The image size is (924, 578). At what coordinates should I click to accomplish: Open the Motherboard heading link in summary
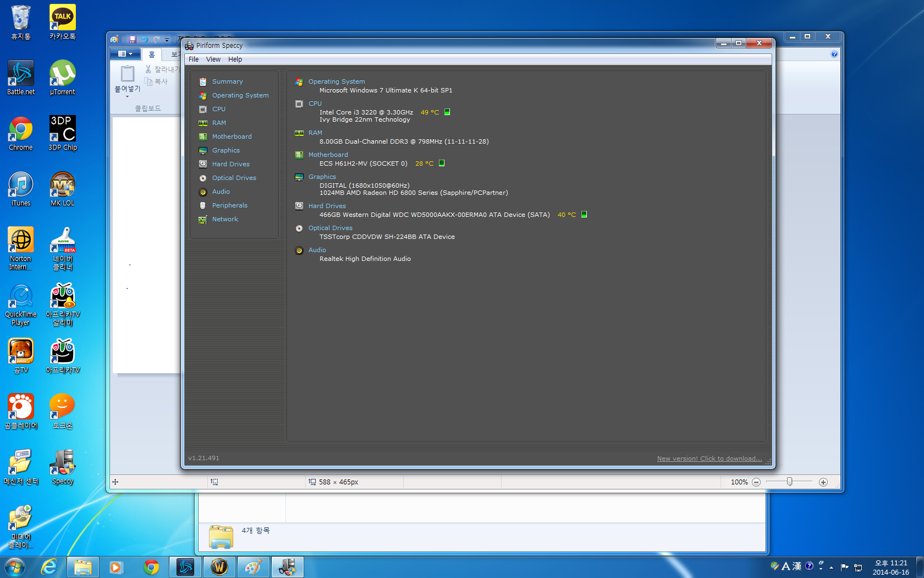pos(328,155)
